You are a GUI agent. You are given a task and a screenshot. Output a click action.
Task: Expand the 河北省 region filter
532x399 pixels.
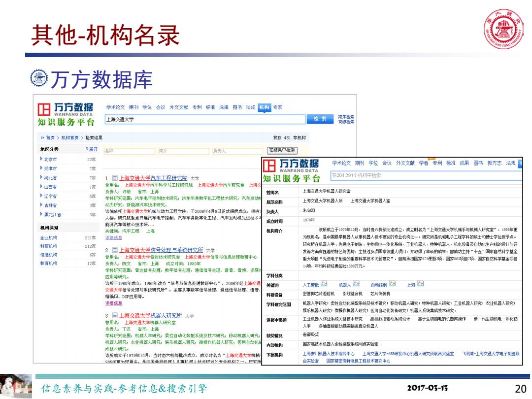pyautogui.click(x=41, y=177)
